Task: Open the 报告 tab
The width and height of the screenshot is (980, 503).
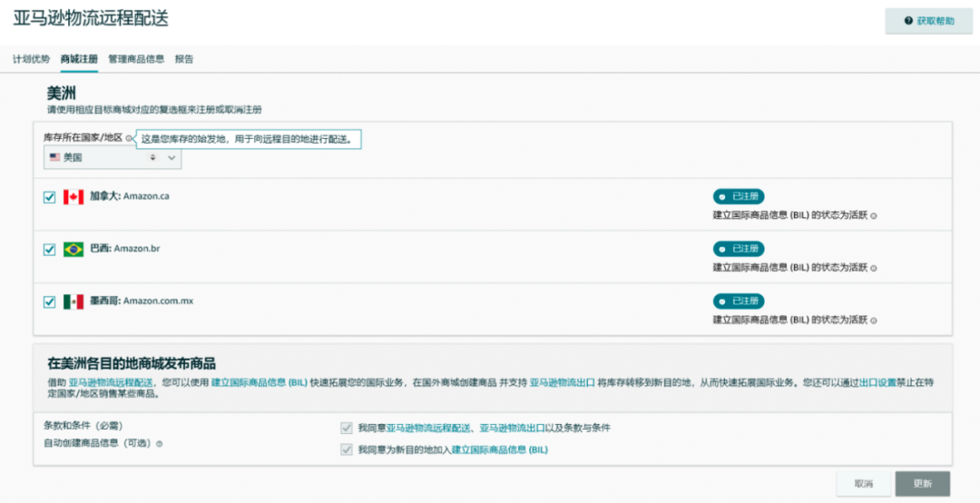Action: click(x=184, y=59)
